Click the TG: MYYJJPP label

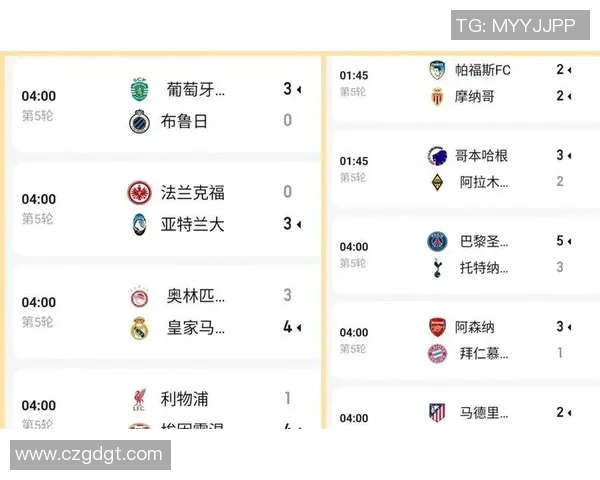[515, 26]
